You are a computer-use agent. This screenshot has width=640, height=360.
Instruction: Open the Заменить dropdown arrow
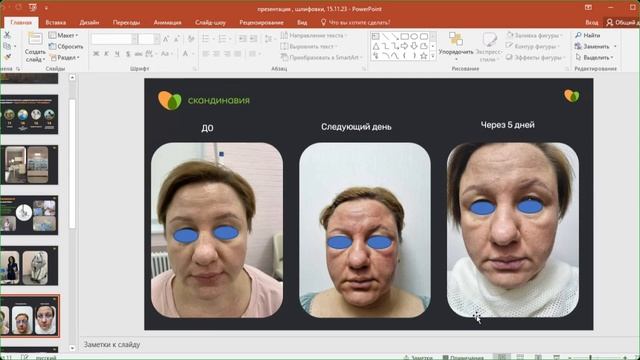click(615, 47)
